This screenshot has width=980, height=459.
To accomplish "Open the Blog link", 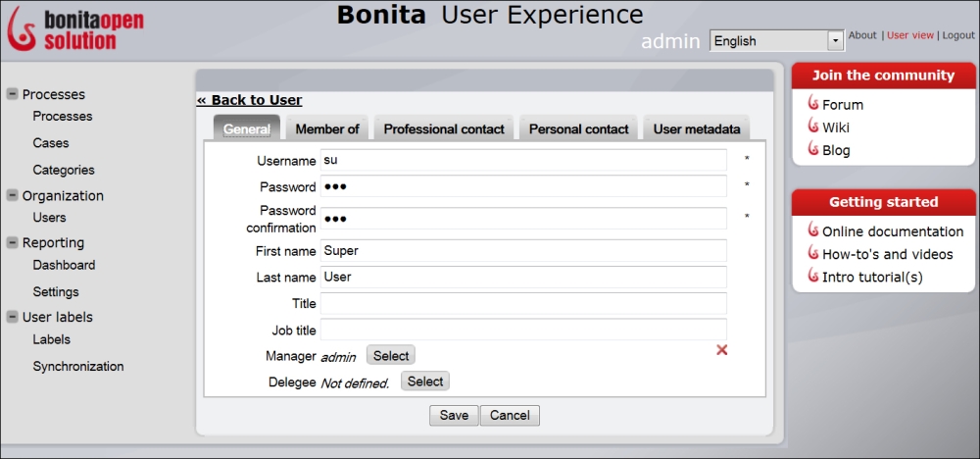I will coord(836,151).
